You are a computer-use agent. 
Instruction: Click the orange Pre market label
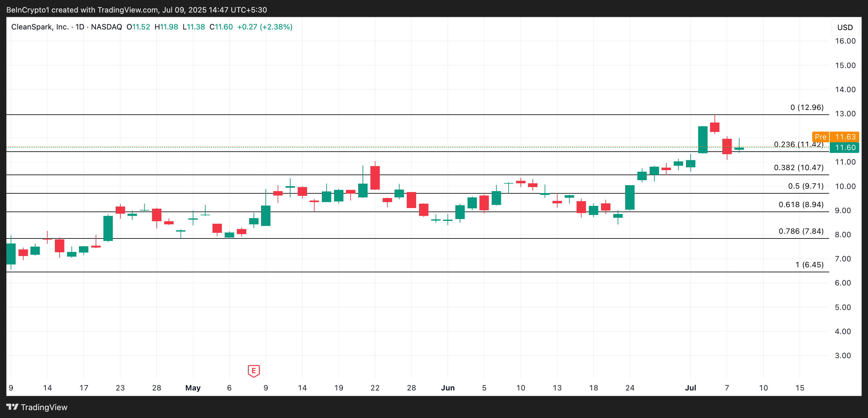[x=820, y=137]
